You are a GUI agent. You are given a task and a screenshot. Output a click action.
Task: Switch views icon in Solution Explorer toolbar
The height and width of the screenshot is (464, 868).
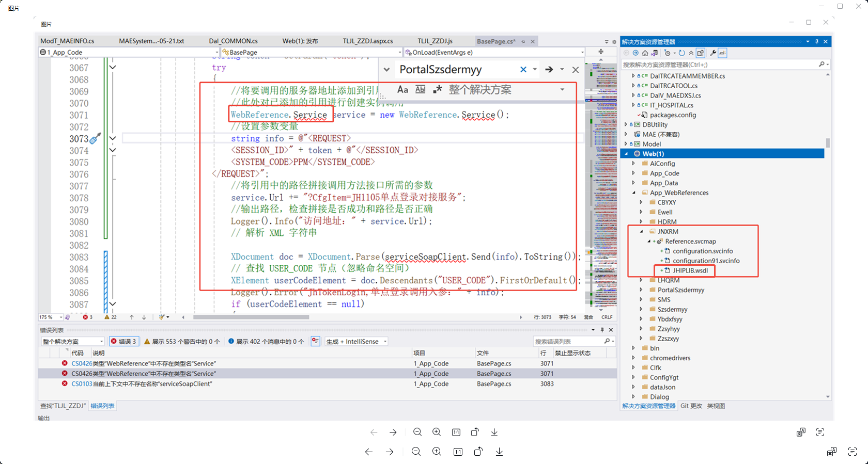[x=655, y=53]
